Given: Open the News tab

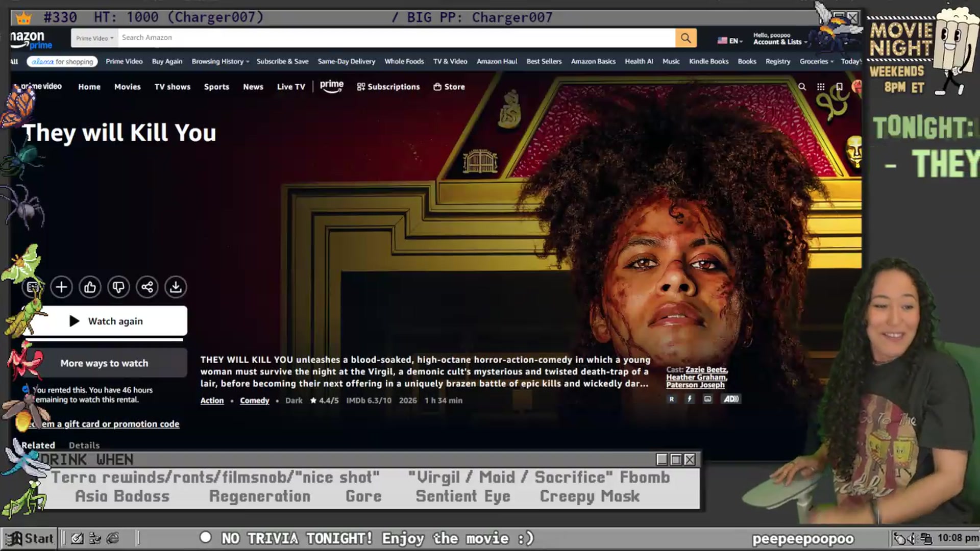Looking at the screenshot, I should click(253, 87).
